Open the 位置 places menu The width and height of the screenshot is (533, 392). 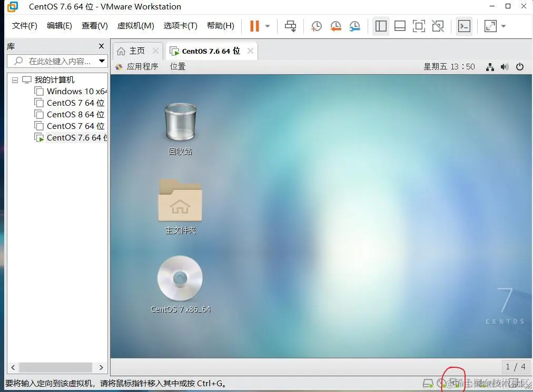(178, 67)
